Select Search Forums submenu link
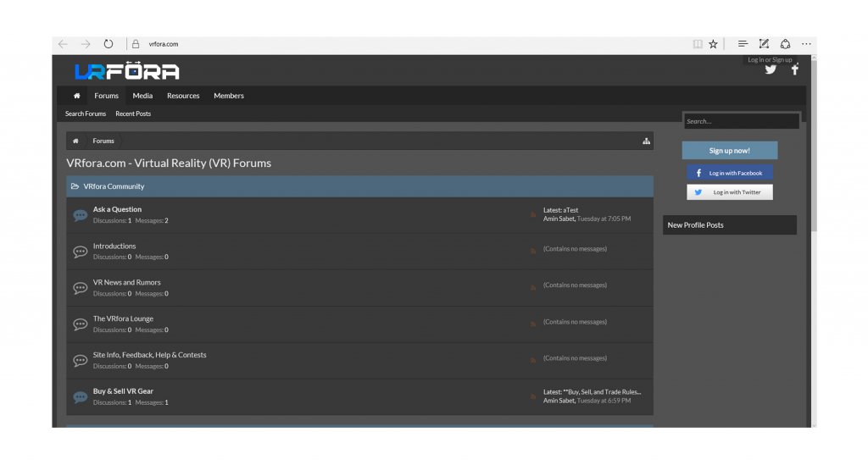 86,113
